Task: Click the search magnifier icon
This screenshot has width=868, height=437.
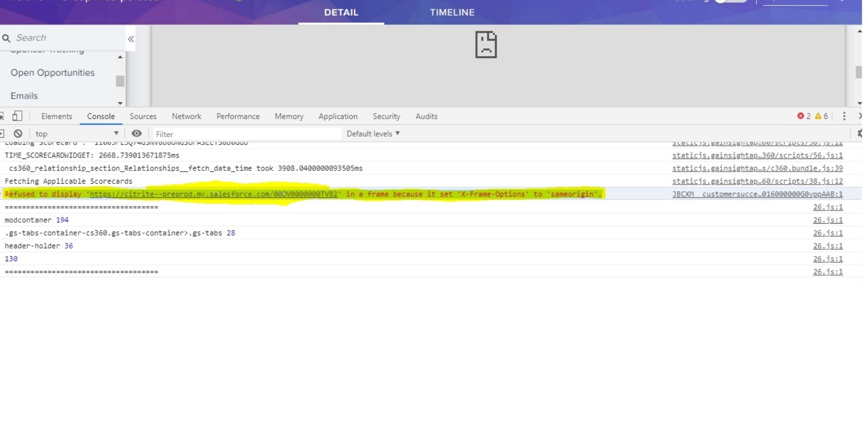Action: [x=6, y=38]
